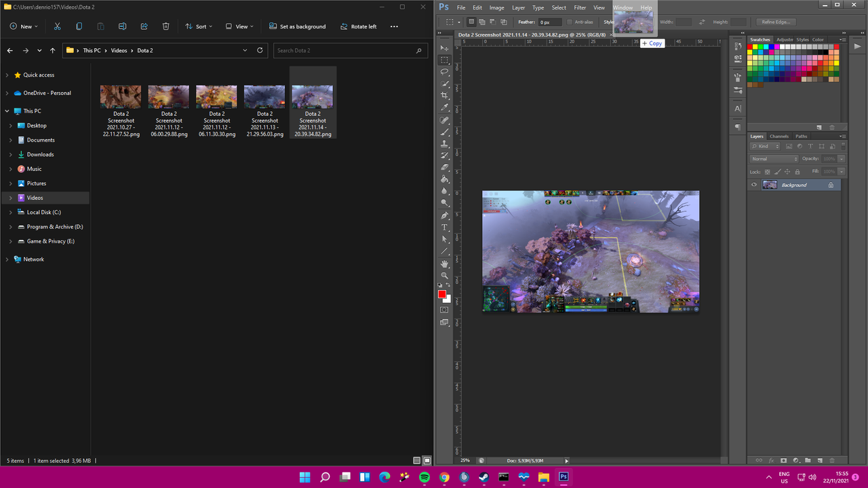Toggle the Anti-alias checkbox
This screenshot has width=868, height=488.
pos(570,22)
